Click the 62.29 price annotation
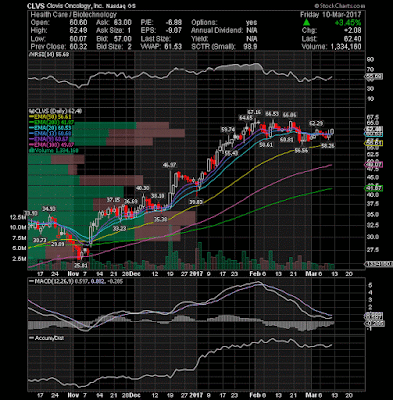The height and width of the screenshot is (400, 393). click(x=316, y=123)
